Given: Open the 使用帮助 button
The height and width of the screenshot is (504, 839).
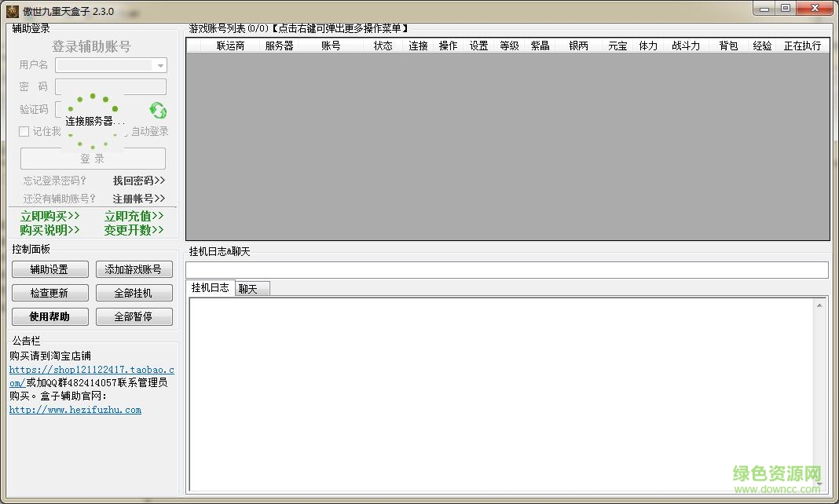Looking at the screenshot, I should (x=49, y=316).
